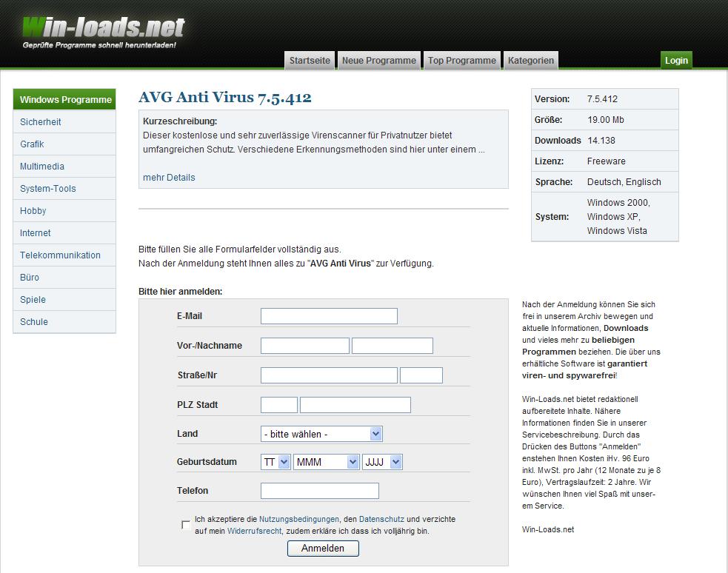Switch to the Neue Programme tab
728x573 pixels.
(378, 60)
